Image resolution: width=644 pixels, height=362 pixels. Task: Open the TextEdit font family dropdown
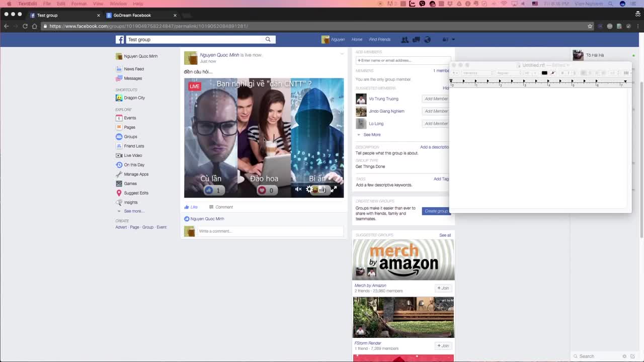click(x=477, y=73)
